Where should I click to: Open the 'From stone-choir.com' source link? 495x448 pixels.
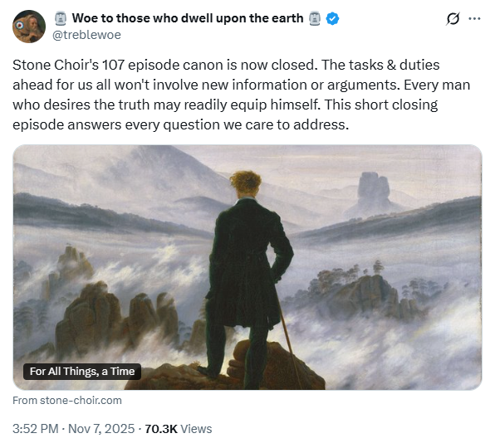pos(67,401)
